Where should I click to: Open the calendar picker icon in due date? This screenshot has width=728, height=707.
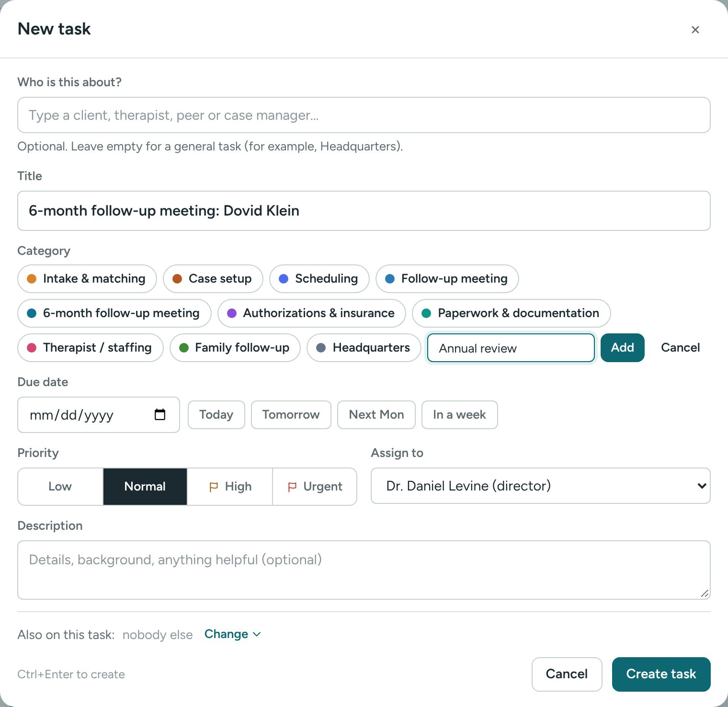pyautogui.click(x=160, y=414)
